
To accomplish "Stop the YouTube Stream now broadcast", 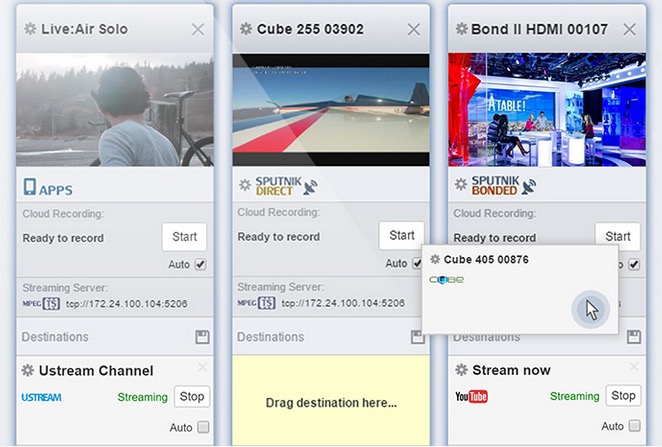I will (623, 396).
